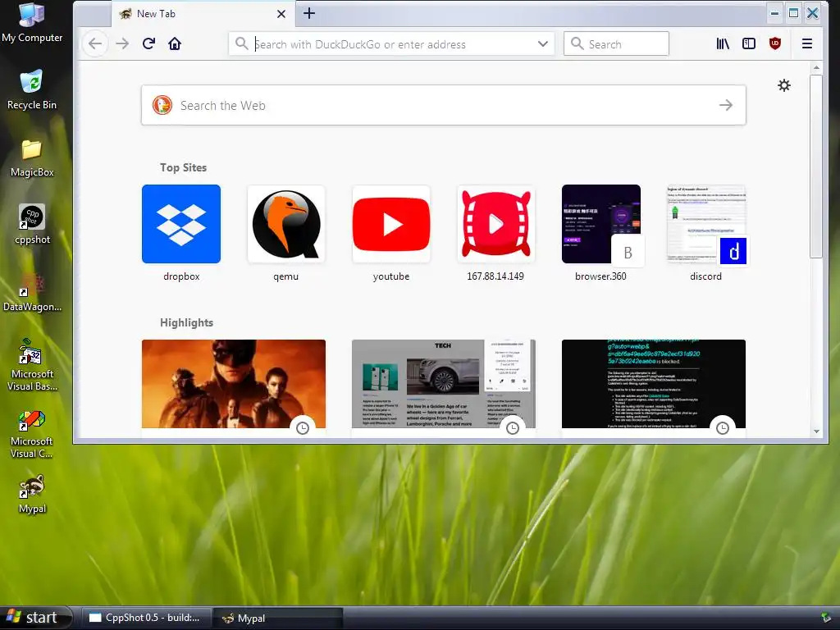Click the Highlights section heading
This screenshot has width=840, height=630.
186,322
